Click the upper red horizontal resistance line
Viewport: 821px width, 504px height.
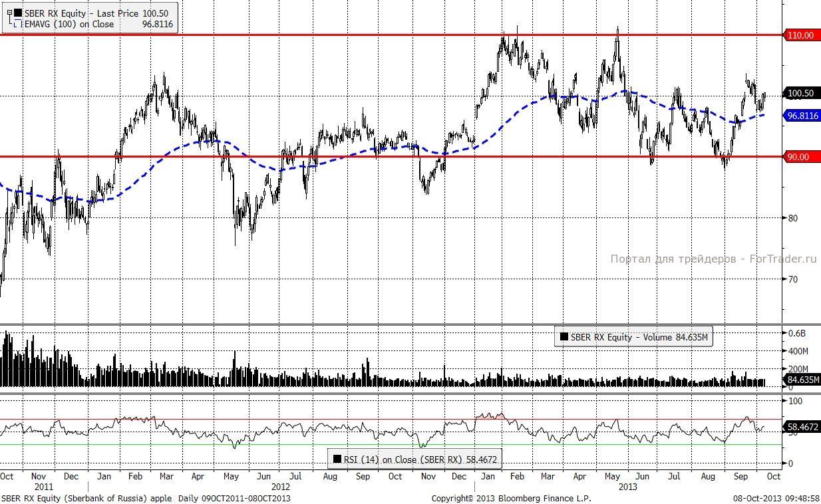click(391, 35)
